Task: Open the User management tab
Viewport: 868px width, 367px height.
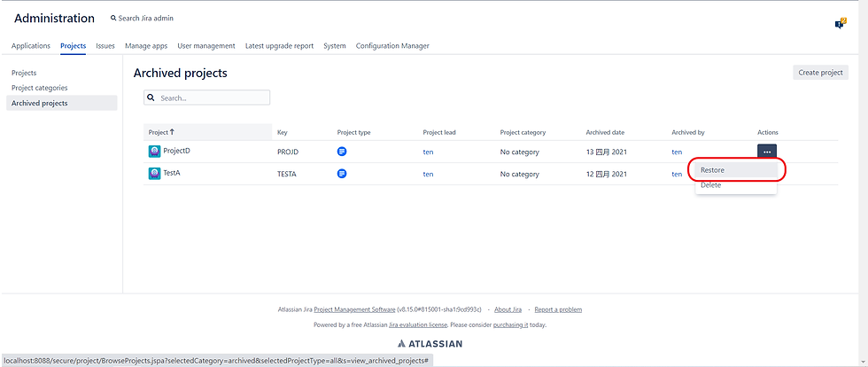Action: pyautogui.click(x=205, y=46)
